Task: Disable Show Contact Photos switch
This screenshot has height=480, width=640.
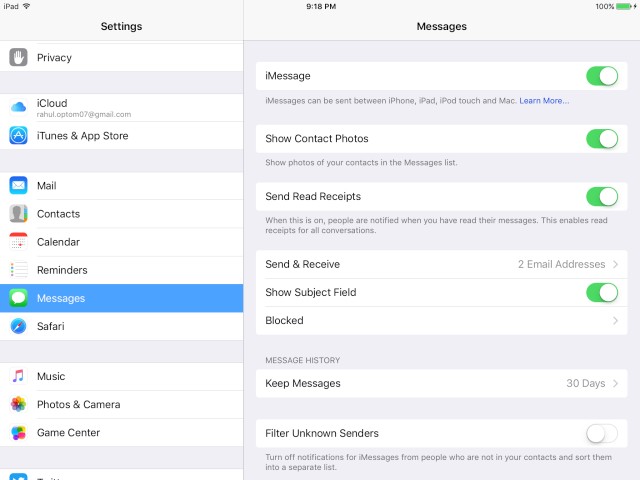Action: tap(602, 139)
